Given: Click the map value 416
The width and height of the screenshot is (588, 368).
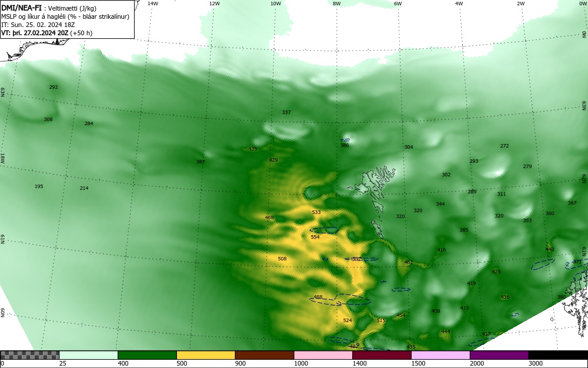Looking at the screenshot, I should click(x=442, y=250).
